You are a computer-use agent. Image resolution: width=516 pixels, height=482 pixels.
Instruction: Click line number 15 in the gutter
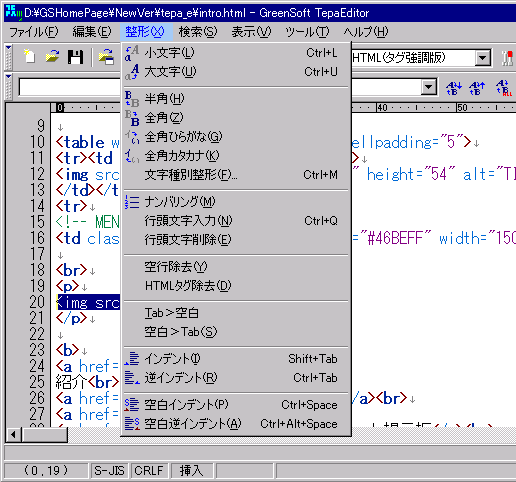coord(37,222)
